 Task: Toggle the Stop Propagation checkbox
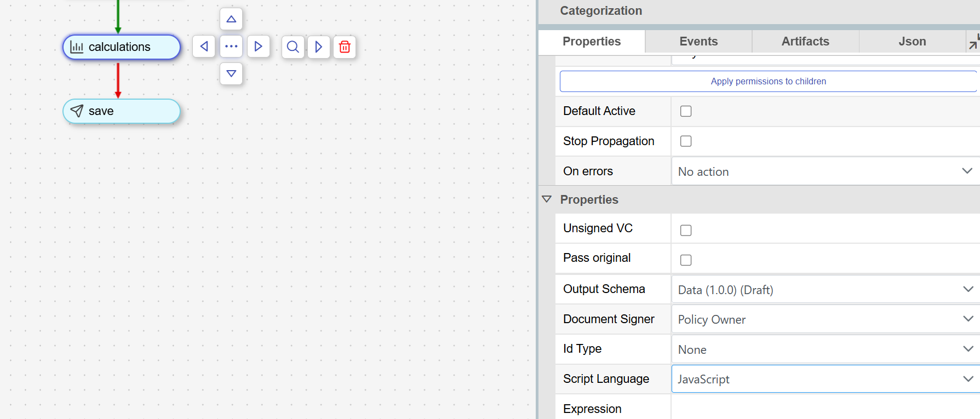[x=686, y=141]
